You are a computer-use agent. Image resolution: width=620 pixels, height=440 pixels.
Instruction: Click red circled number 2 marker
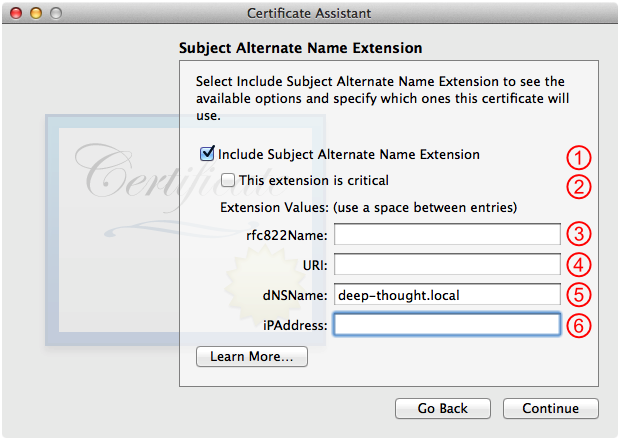click(x=579, y=186)
